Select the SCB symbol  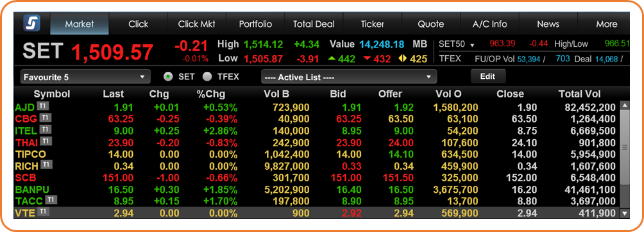coord(26,178)
